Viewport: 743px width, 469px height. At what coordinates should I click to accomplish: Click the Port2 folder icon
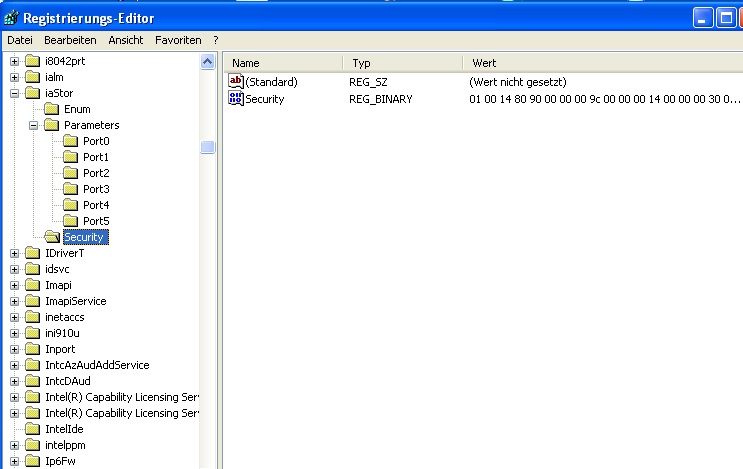[70, 173]
